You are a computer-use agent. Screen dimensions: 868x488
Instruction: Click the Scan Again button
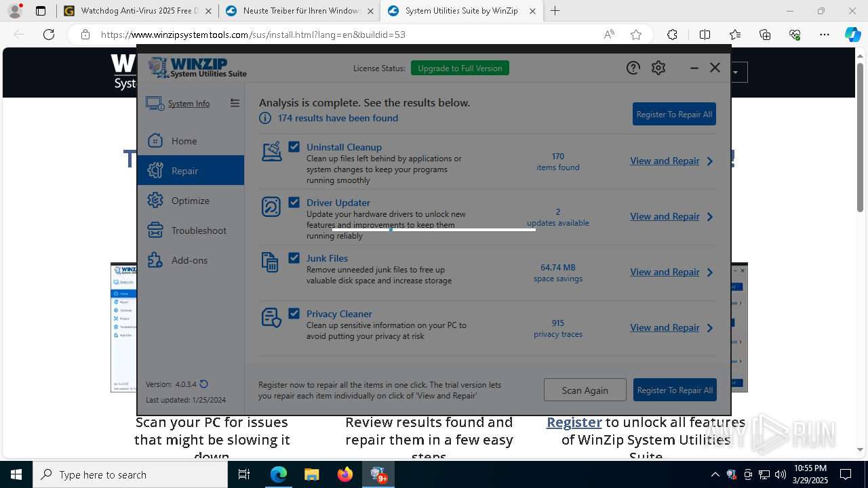[585, 390]
